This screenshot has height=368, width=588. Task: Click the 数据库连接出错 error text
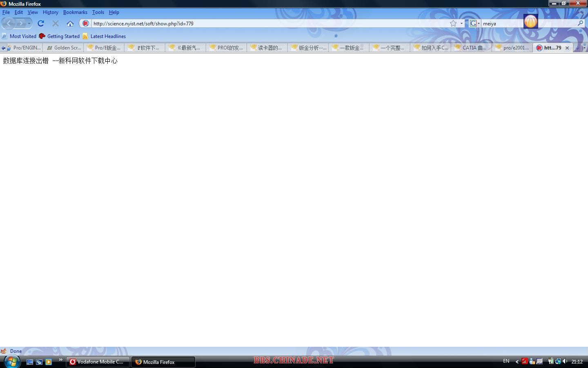(x=26, y=61)
